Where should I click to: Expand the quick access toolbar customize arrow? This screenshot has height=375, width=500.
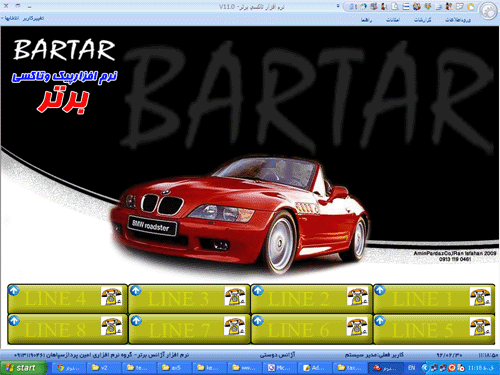pyautogui.click(x=338, y=6)
